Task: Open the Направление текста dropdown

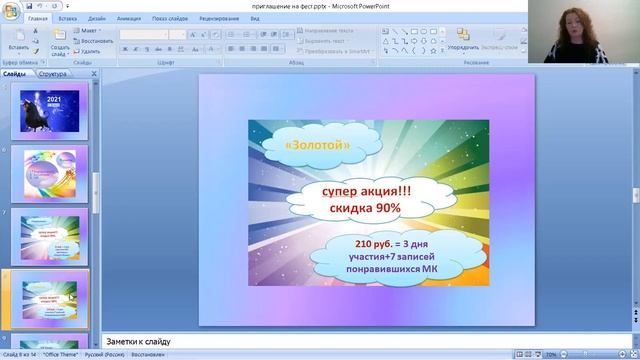Action: click(x=326, y=31)
